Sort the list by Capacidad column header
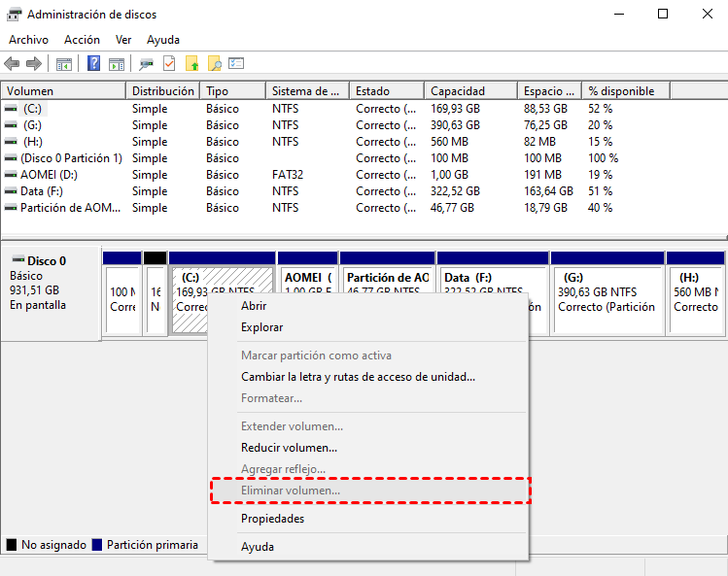Screen dimensions: 728x576 tap(457, 91)
